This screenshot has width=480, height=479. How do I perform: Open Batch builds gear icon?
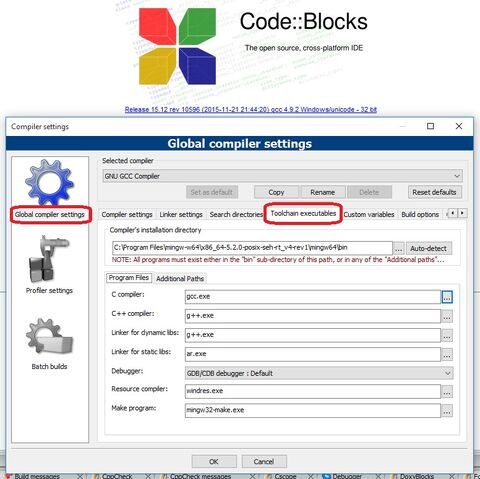click(x=49, y=337)
